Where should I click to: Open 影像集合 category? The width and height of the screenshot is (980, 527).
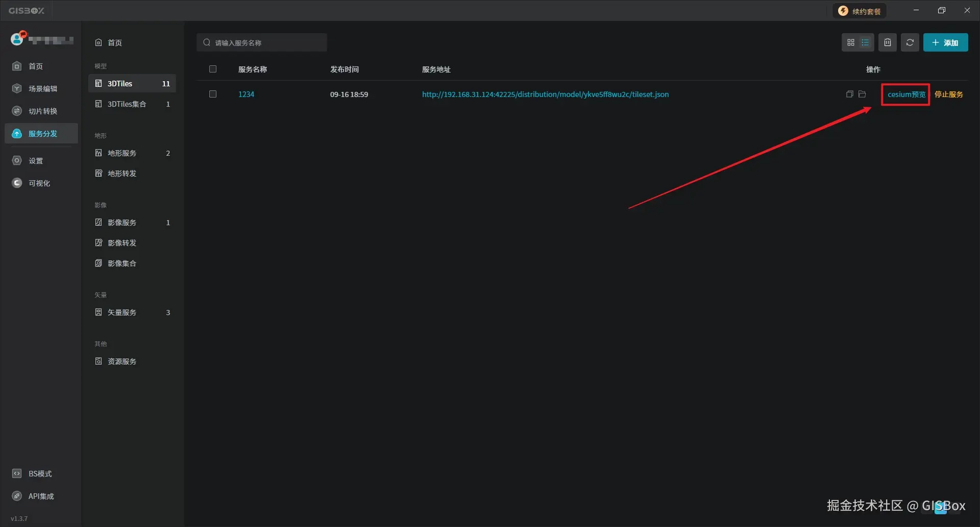(x=132, y=263)
